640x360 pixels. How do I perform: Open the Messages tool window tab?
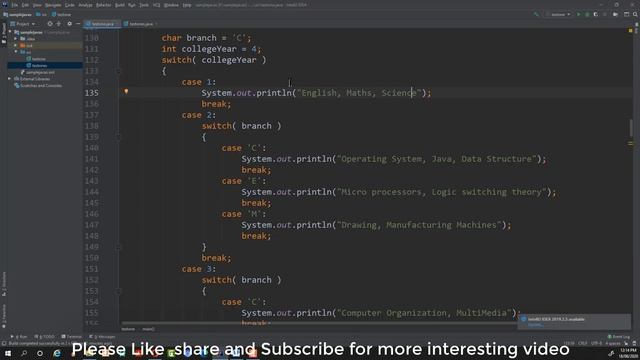102,337
